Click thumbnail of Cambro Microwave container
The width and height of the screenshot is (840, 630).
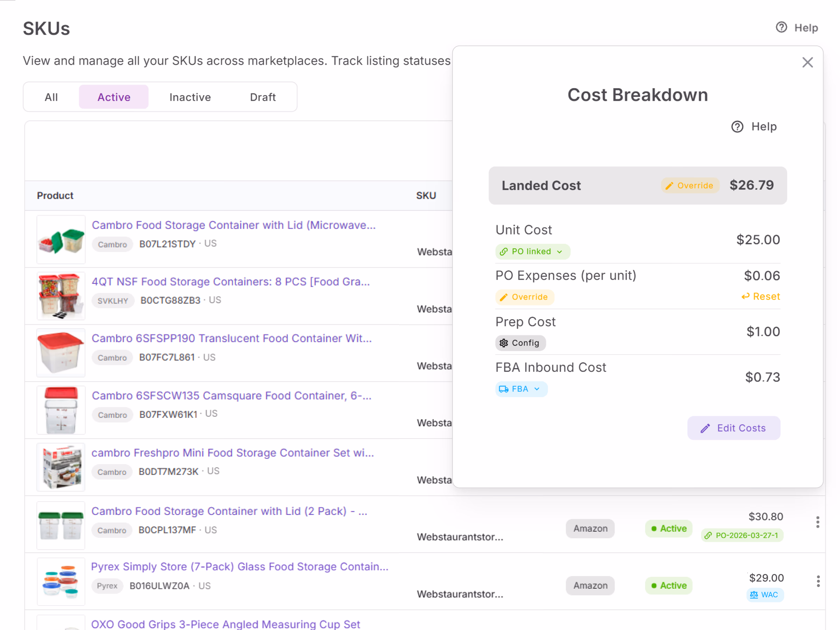tap(61, 240)
